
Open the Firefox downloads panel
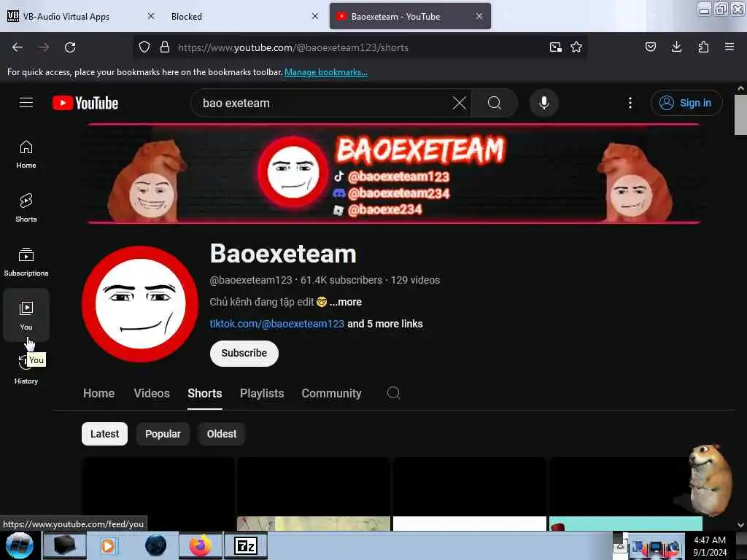[676, 47]
